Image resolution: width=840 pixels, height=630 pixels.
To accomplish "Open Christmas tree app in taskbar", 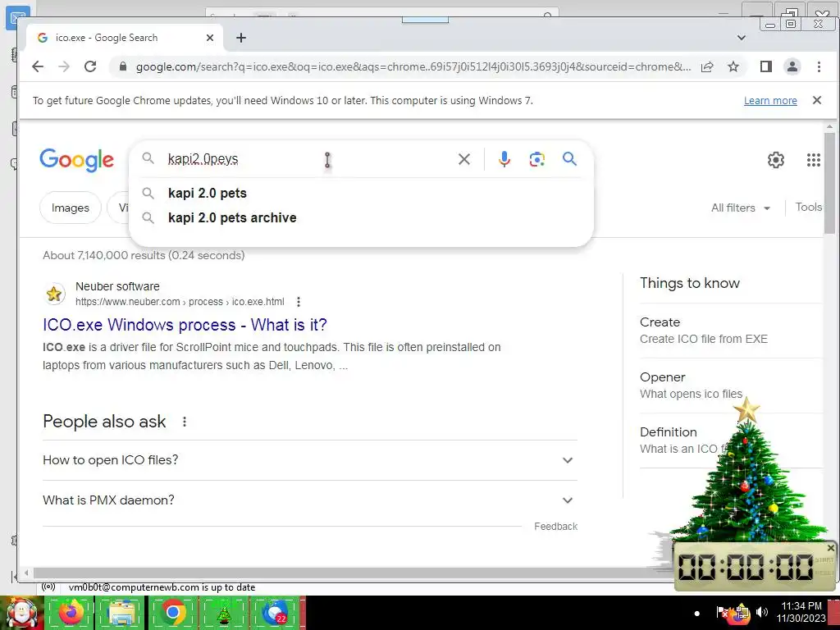I will [224, 614].
